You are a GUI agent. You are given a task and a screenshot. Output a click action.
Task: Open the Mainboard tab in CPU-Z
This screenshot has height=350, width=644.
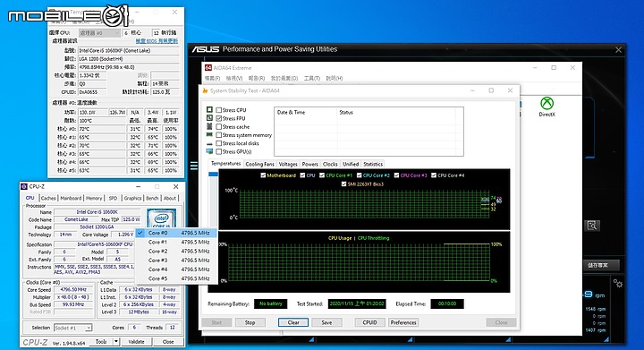pos(71,198)
